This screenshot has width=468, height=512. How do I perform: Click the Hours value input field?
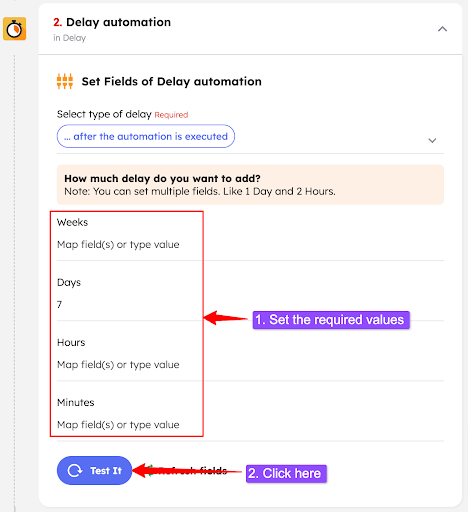click(x=250, y=365)
